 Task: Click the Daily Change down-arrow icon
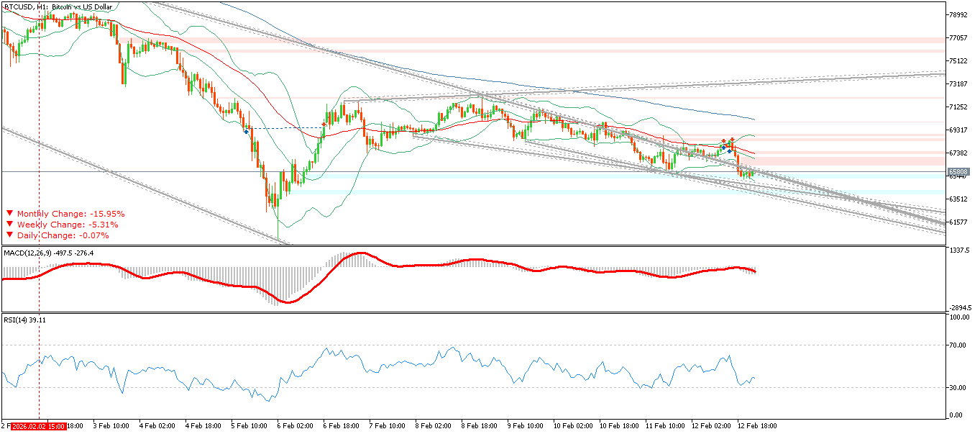[9, 235]
